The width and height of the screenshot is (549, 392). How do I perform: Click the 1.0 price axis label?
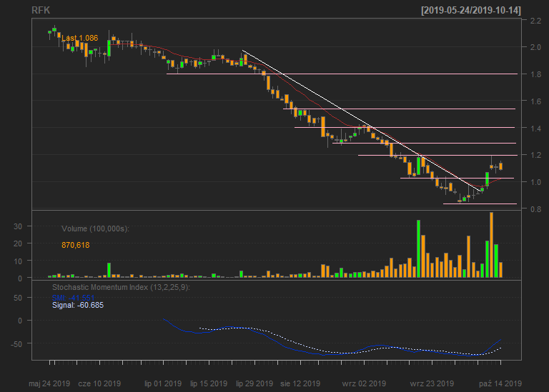tap(535, 182)
